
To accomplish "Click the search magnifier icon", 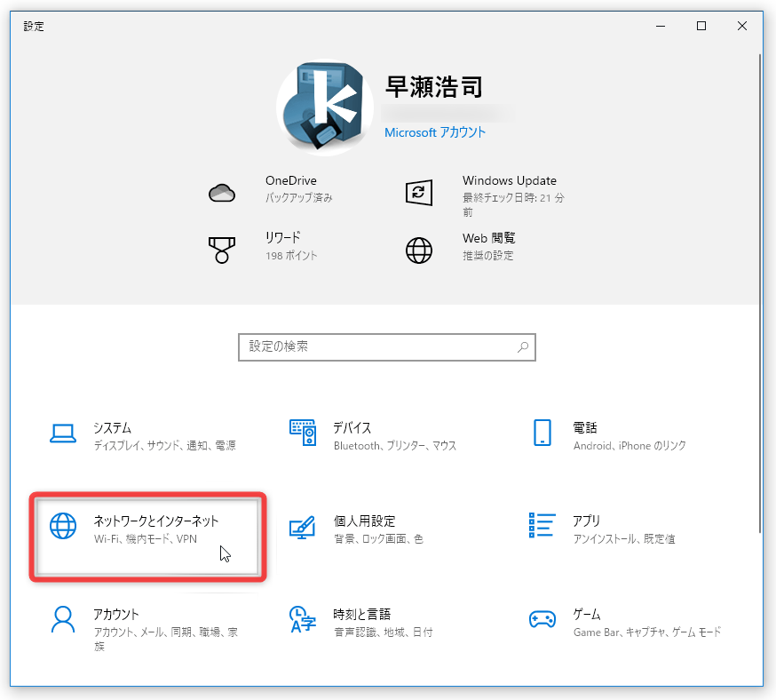I will pos(523,347).
